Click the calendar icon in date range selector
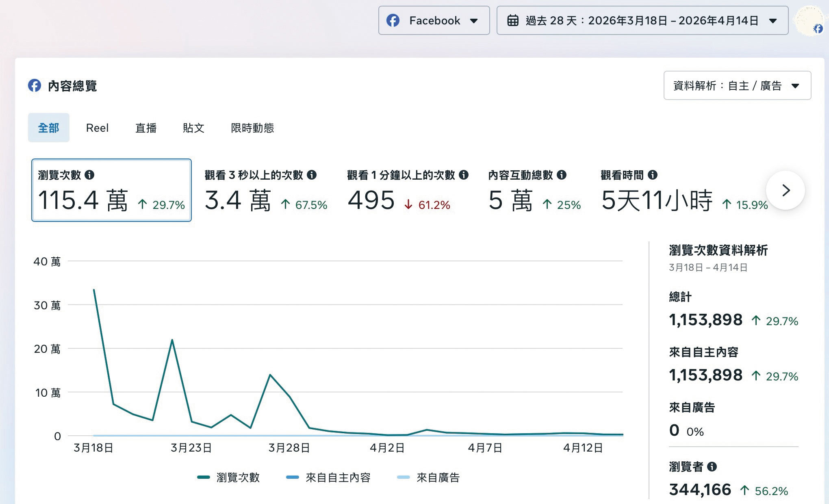 (513, 20)
